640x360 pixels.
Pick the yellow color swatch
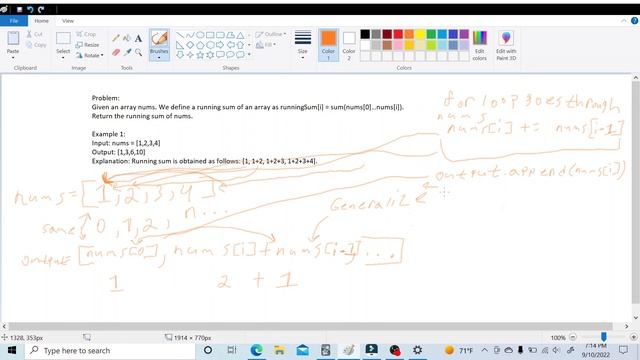(x=420, y=34)
